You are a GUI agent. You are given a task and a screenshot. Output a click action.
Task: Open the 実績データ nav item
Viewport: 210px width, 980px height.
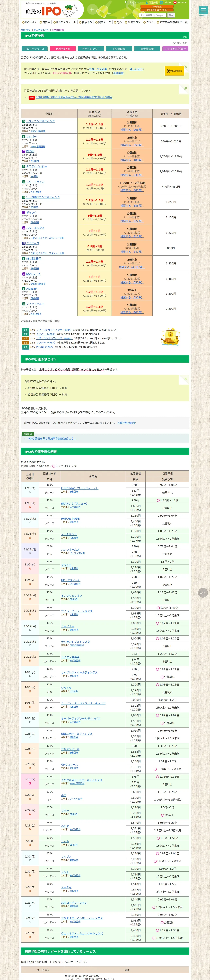(103, 22)
